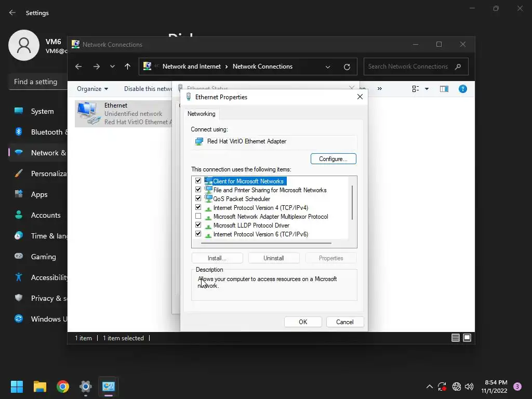Open Settings app from taskbar

(86, 387)
